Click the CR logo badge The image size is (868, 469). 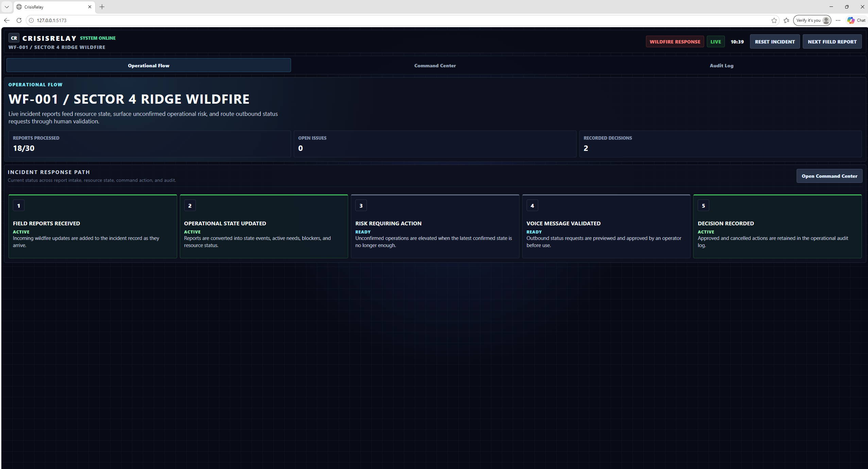pos(14,38)
